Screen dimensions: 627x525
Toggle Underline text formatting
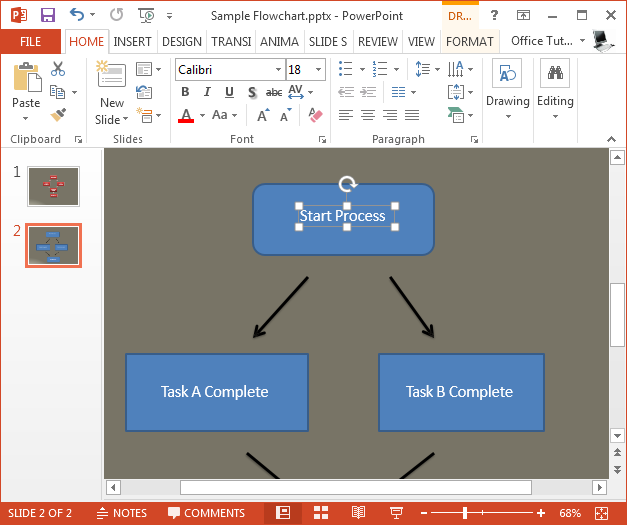[229, 92]
